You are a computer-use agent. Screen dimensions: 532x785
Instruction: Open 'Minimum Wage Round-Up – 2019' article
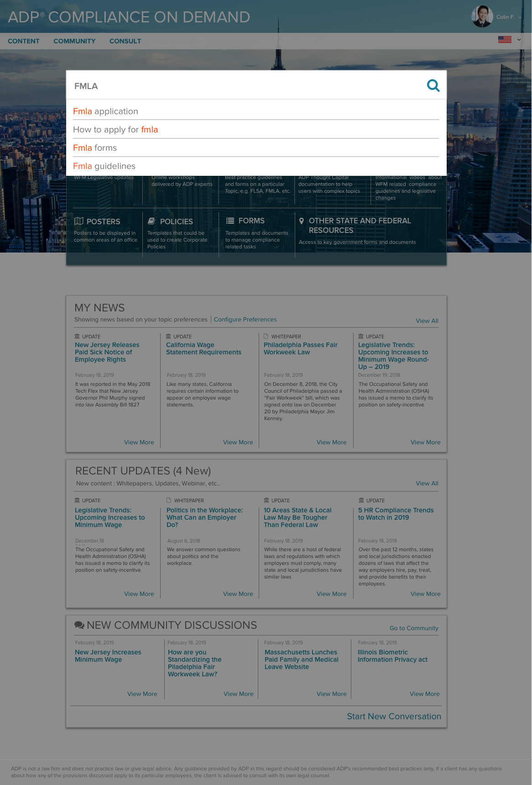tap(393, 356)
